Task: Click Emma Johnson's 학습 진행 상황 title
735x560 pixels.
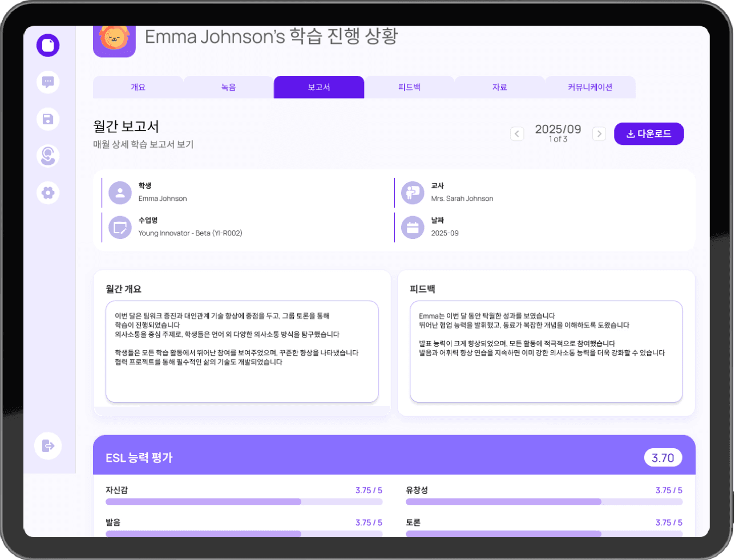Action: (x=271, y=36)
